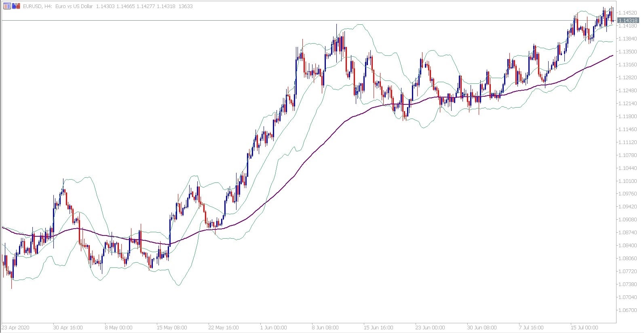Select the 15 Jun 16:00 time marker
Image resolution: width=644 pixels, height=333 pixels.
[378, 327]
